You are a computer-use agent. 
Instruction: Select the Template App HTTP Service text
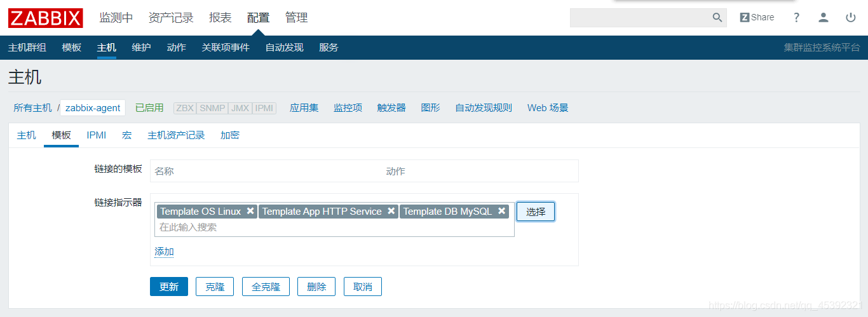click(322, 212)
